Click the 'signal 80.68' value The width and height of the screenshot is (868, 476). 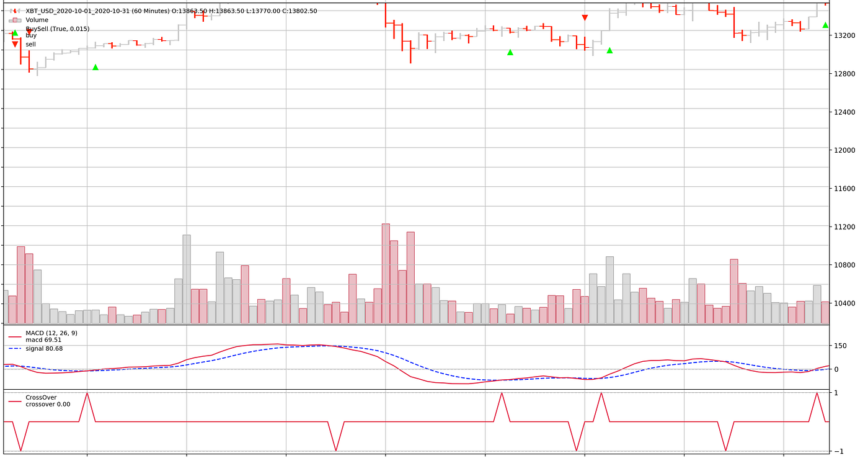click(x=44, y=348)
